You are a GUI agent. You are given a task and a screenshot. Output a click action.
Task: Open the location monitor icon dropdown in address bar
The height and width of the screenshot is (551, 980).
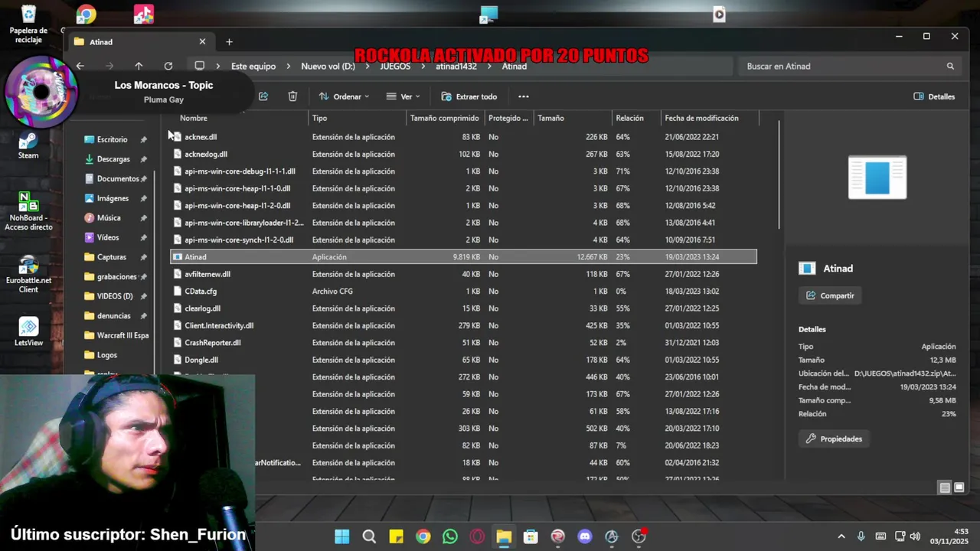(199, 66)
